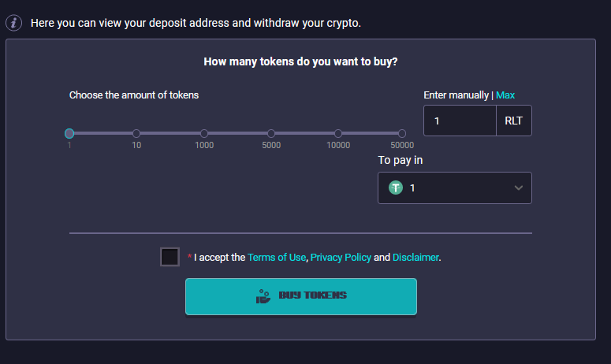Open the Privacy Policy link

341,258
